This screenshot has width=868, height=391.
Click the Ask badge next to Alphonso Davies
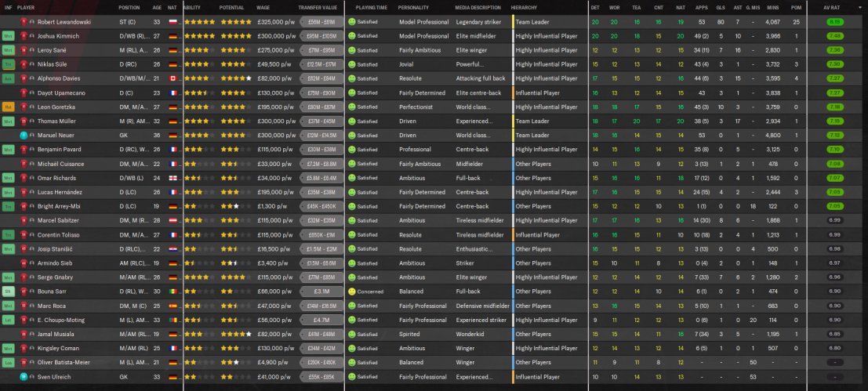tap(8, 78)
